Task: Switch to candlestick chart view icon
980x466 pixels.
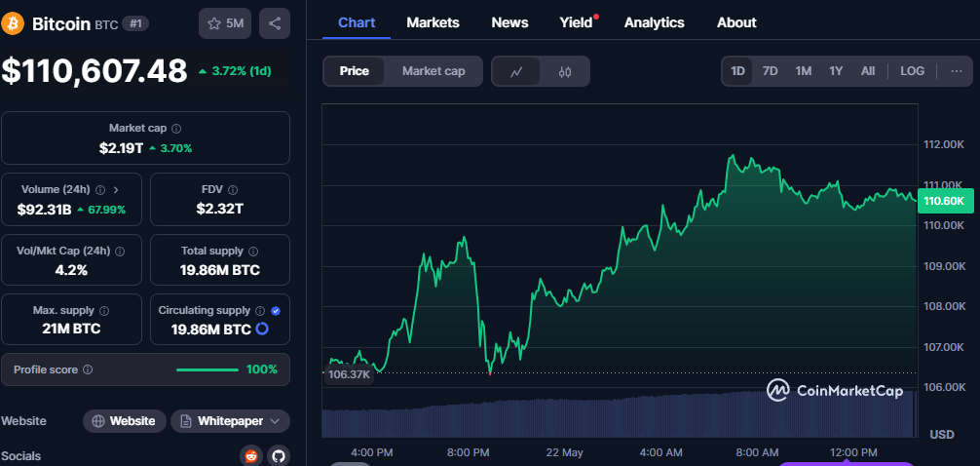Action: (565, 71)
